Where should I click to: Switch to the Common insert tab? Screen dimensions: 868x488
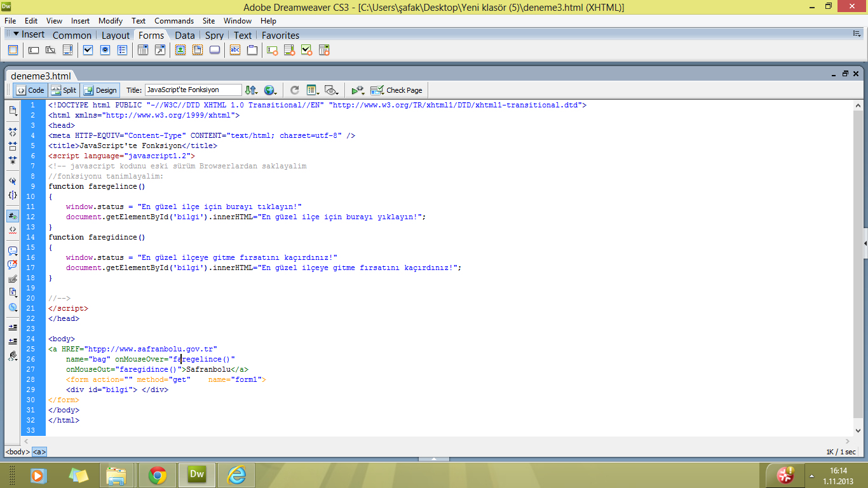coord(72,36)
